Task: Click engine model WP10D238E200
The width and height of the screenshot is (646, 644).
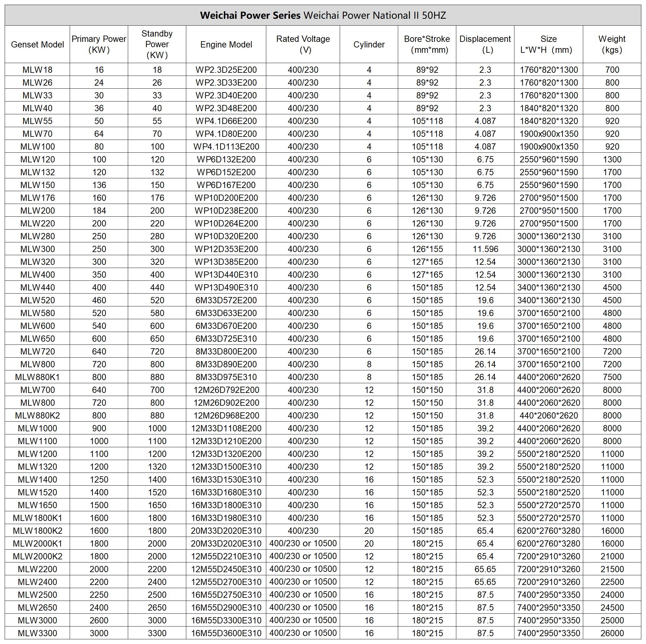Action: tap(226, 211)
